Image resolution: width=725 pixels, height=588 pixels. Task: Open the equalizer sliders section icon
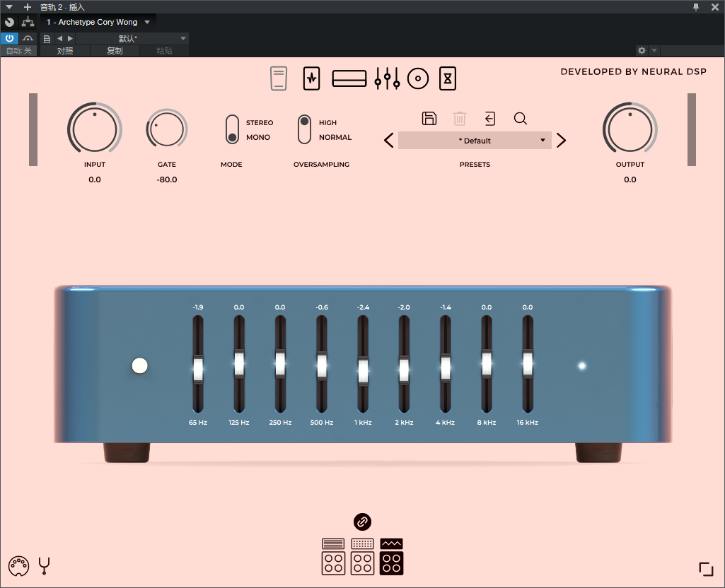[x=387, y=78]
